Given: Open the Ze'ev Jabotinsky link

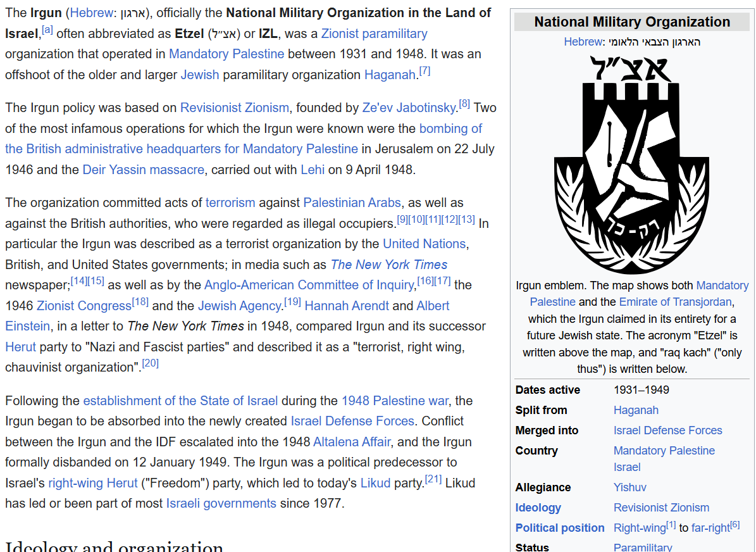Looking at the screenshot, I should click(409, 108).
